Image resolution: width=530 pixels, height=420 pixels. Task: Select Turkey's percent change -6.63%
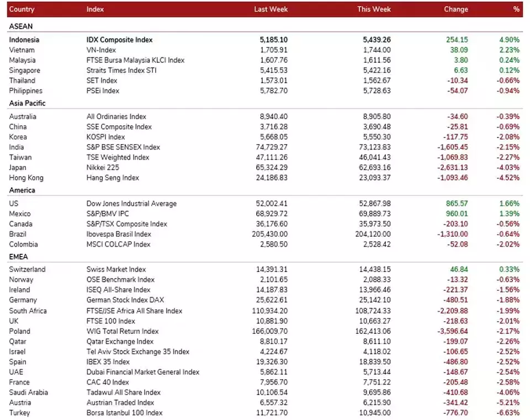[x=508, y=413]
